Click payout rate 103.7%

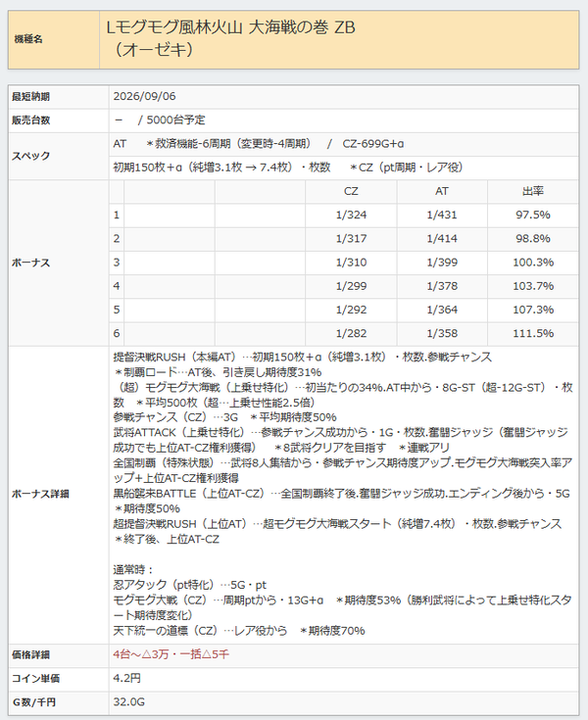point(533,286)
